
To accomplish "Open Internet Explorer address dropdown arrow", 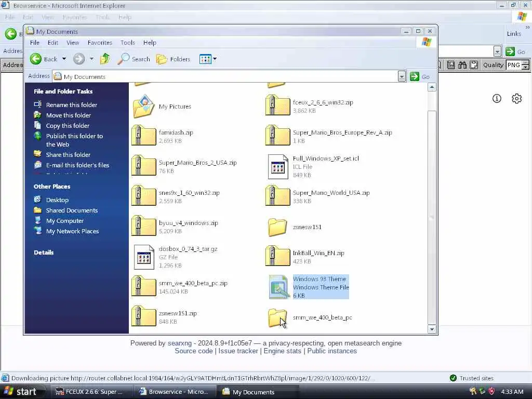I will (497, 51).
